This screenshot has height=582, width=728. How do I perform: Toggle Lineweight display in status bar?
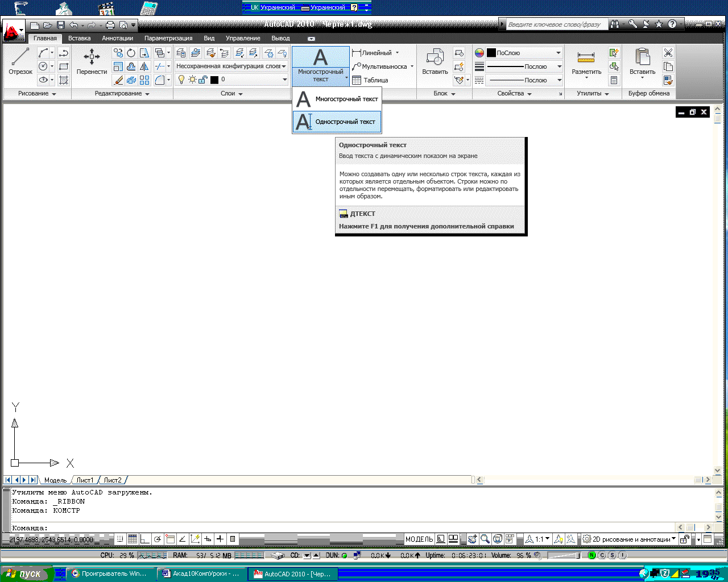pyautogui.click(x=220, y=539)
